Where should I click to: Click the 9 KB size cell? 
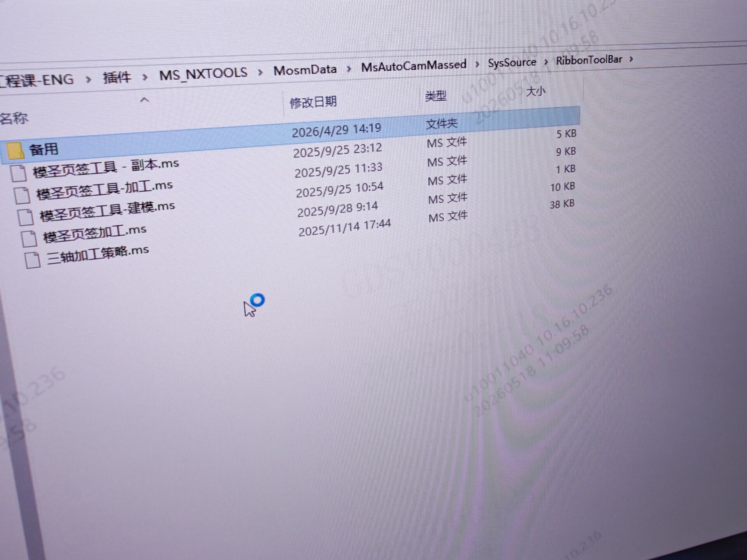(x=566, y=151)
